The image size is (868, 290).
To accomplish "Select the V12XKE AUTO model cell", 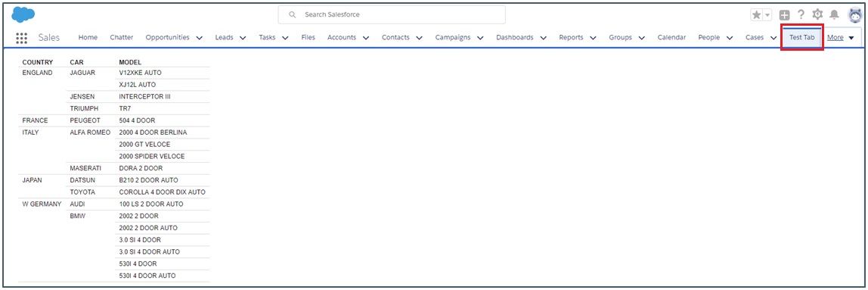I will click(x=141, y=73).
